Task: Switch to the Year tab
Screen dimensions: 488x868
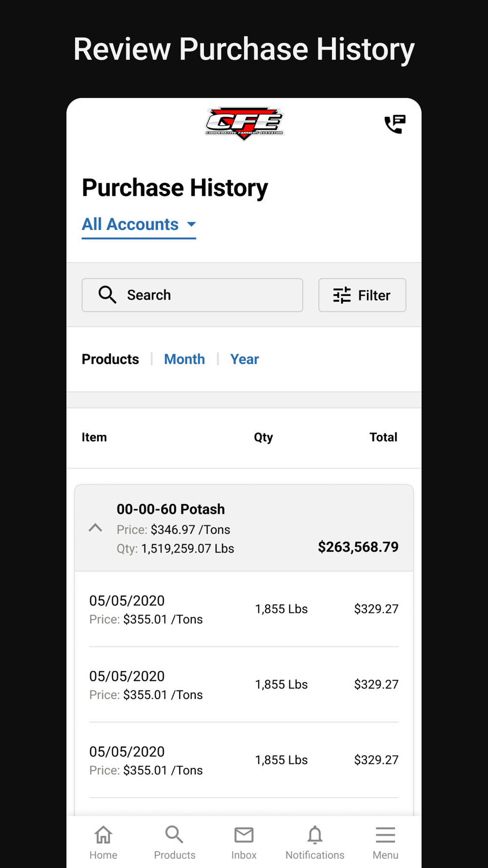Action: point(244,359)
